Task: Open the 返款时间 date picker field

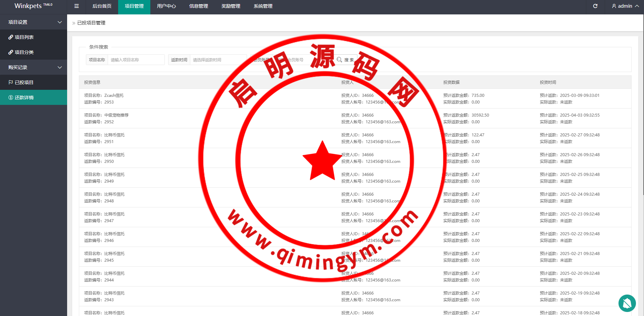Action: coord(218,60)
